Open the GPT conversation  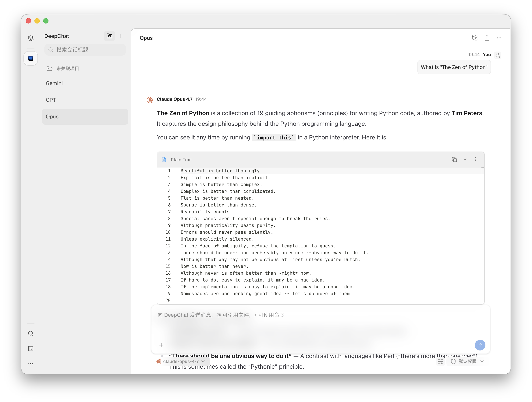tap(85, 100)
